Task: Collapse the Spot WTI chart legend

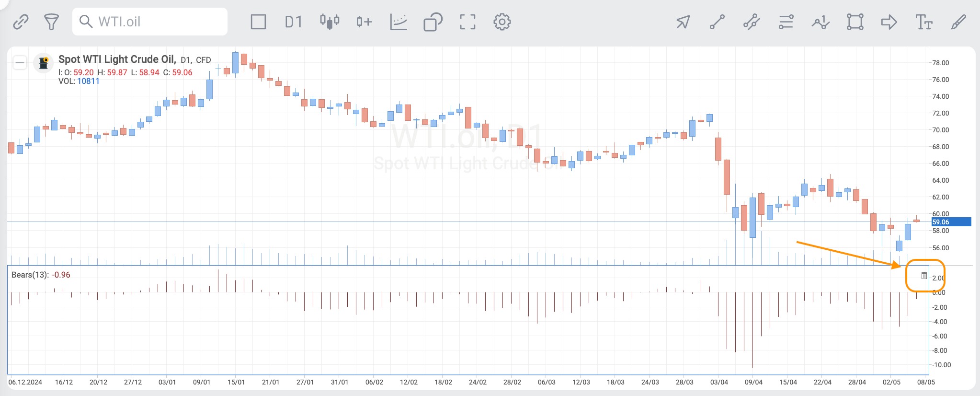Action: 20,62
